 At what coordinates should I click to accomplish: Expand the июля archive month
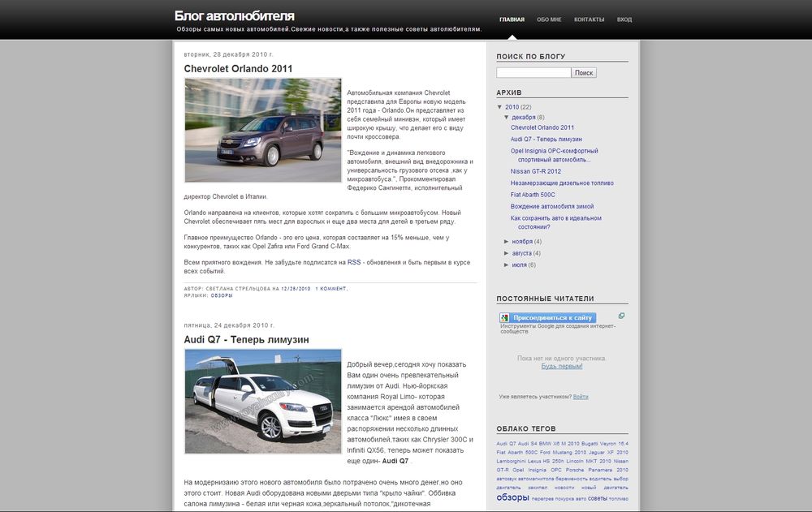(x=507, y=265)
